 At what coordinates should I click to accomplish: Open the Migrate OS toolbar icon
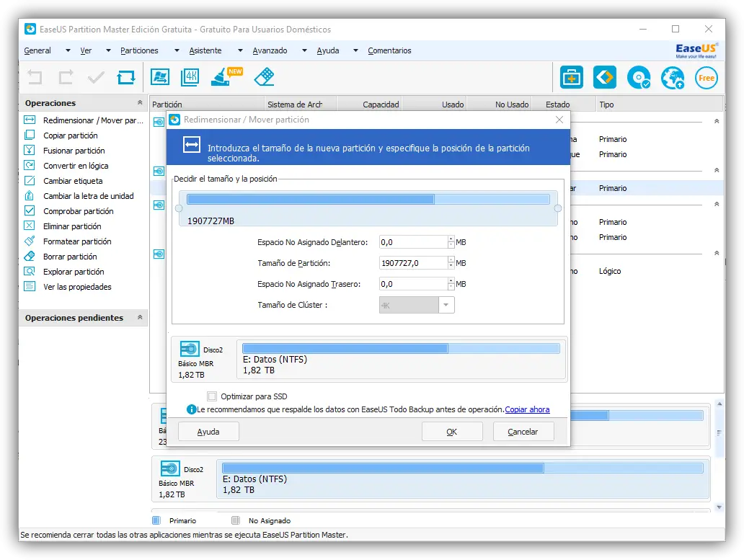159,77
